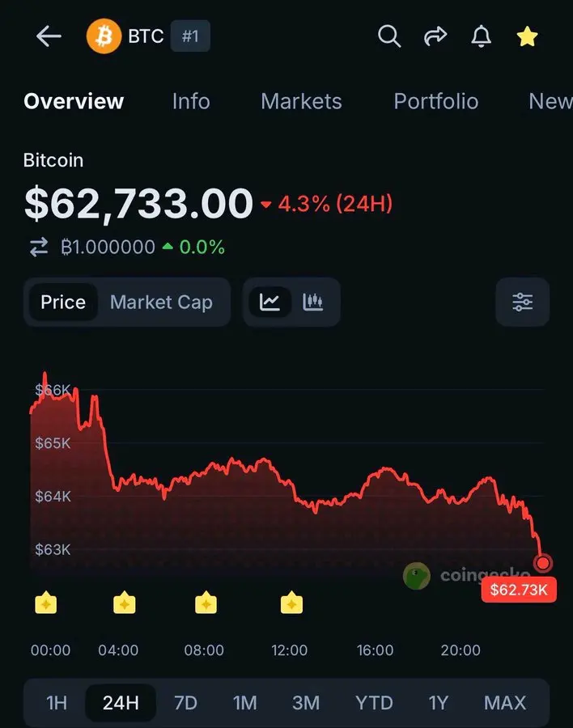573x728 pixels.
Task: Choose the 7D time range
Action: (185, 702)
